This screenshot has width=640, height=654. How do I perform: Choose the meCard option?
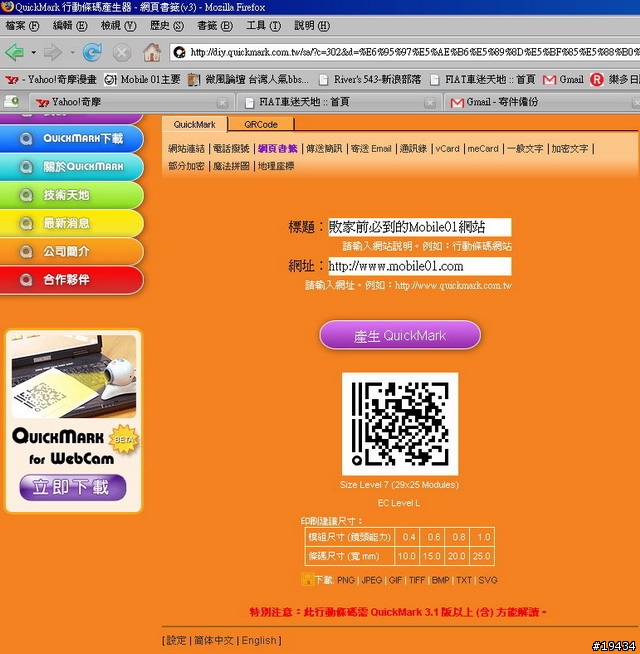click(483, 148)
